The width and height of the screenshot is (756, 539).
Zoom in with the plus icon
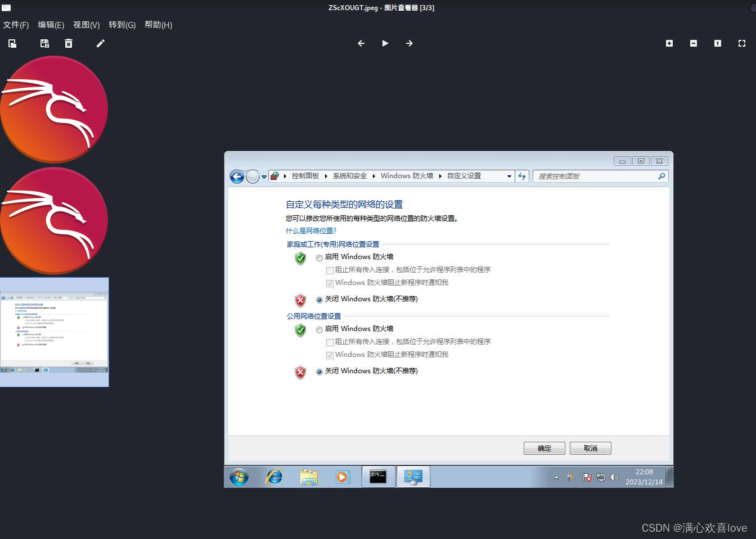(669, 43)
